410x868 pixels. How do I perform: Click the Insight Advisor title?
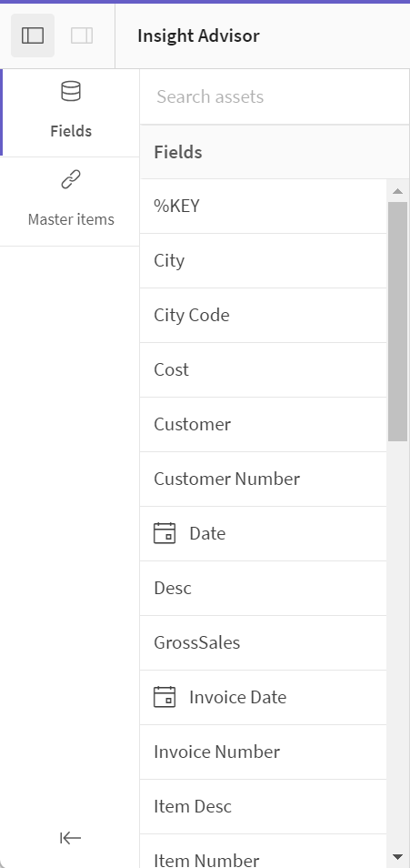click(x=198, y=36)
